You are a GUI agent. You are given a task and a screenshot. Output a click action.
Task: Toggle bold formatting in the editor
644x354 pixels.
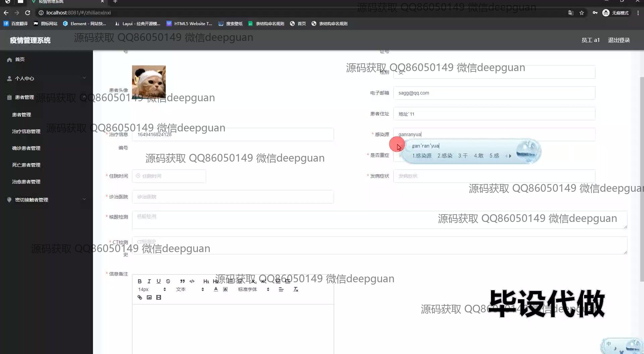pos(140,281)
